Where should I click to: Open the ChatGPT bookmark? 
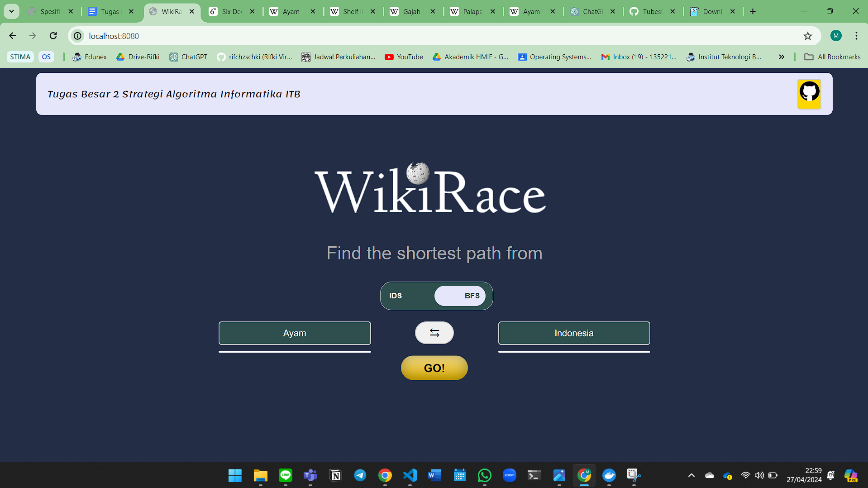click(x=189, y=57)
